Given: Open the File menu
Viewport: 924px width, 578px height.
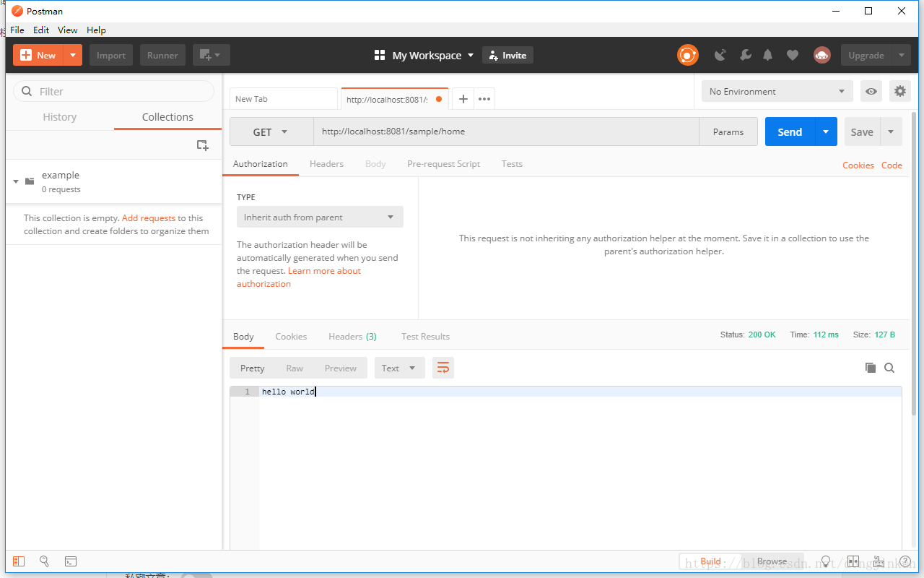Looking at the screenshot, I should (x=17, y=30).
